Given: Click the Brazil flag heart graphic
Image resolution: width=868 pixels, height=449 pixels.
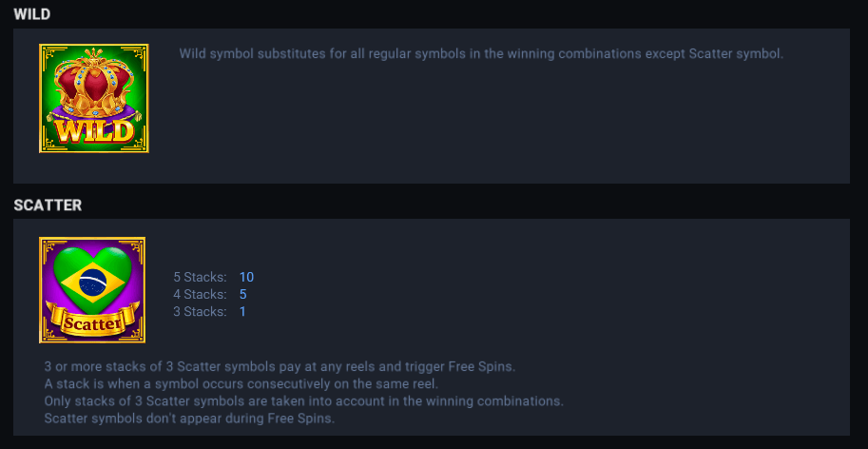Looking at the screenshot, I should point(92,279).
